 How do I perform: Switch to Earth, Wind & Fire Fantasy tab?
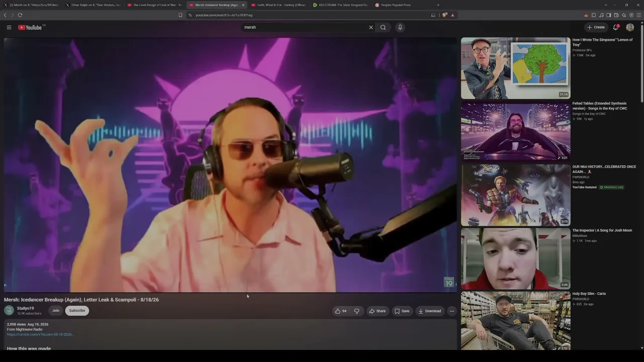pos(279,5)
